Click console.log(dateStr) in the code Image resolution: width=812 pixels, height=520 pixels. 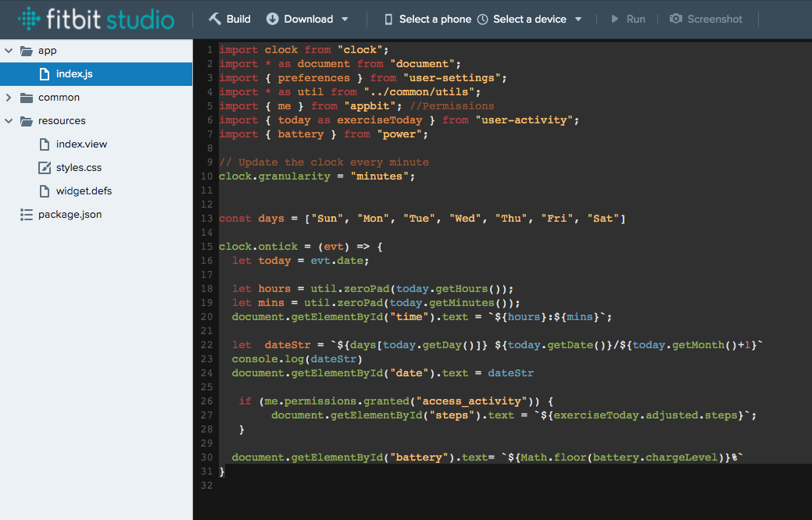click(297, 359)
